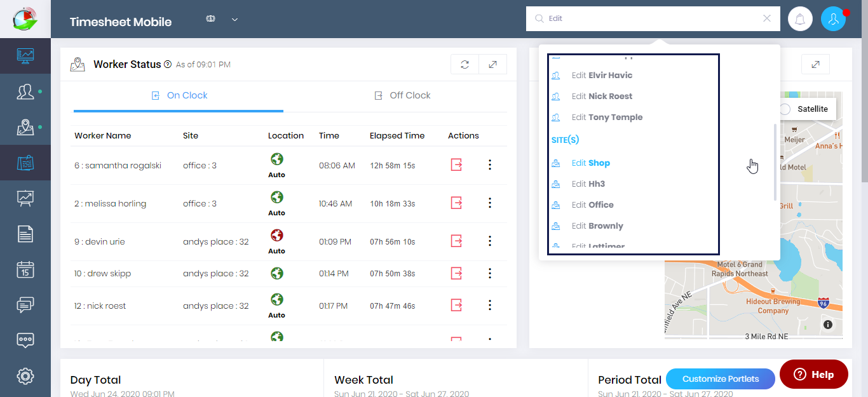The image size is (868, 397).
Task: Click worker name "6 : samantha rogalski"
Action: pos(118,165)
